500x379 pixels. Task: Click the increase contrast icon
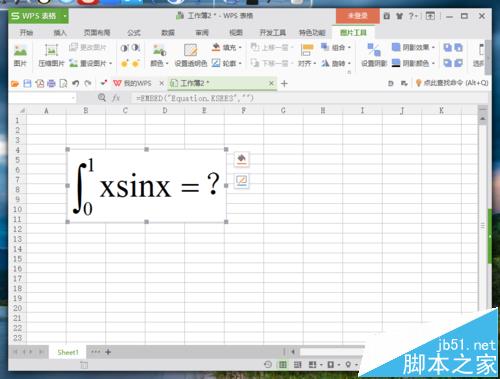pos(124,48)
